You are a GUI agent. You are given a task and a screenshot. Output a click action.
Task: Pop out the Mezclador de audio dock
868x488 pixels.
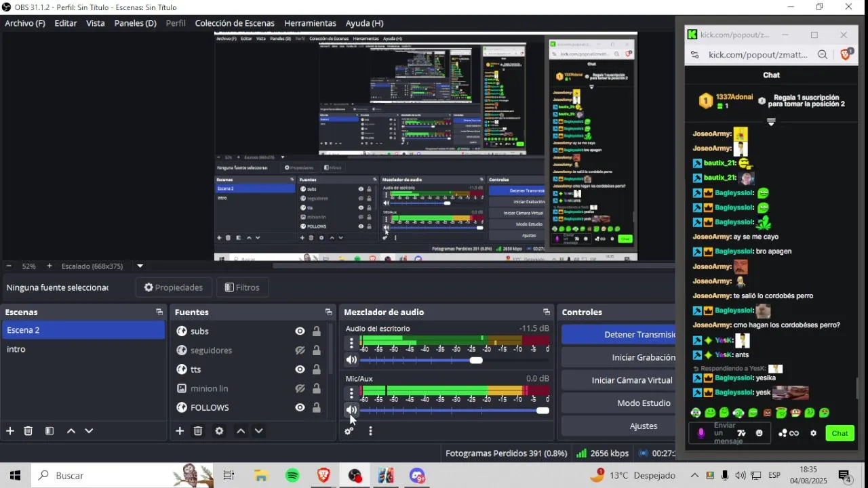(547, 312)
